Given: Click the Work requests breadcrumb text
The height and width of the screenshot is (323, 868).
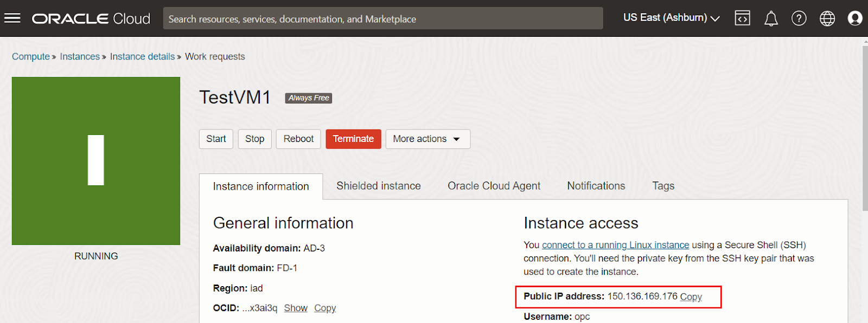Looking at the screenshot, I should click(215, 56).
